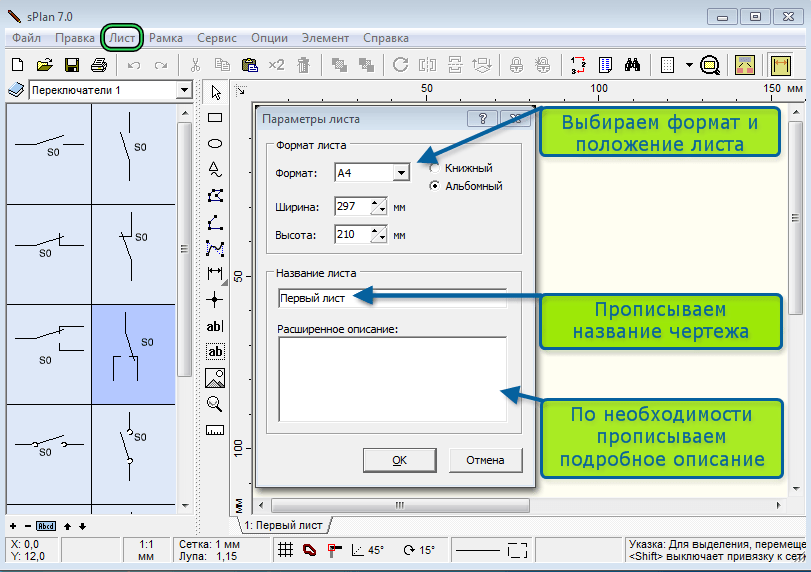The height and width of the screenshot is (572, 811).
Task: Switch to the 1: Первый лист tab
Action: tap(283, 525)
